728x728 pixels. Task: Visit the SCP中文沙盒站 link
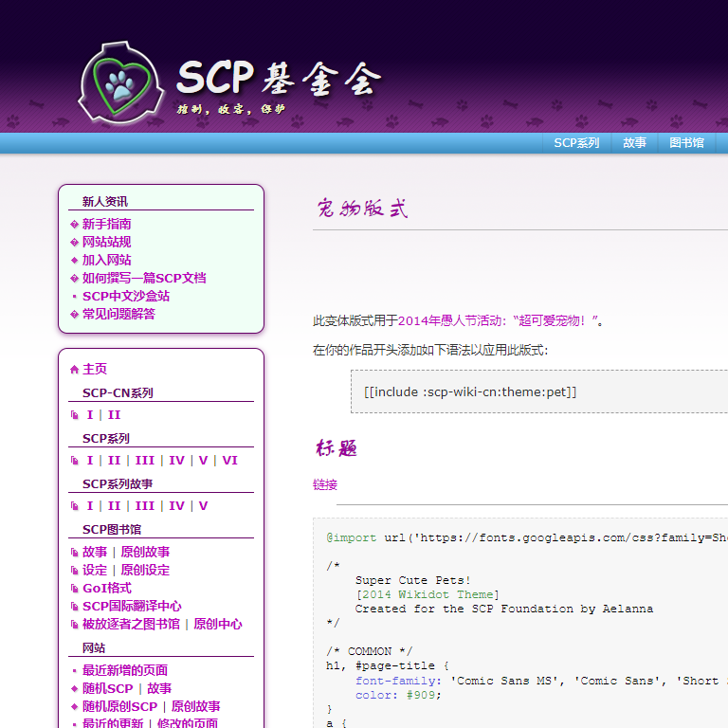(125, 297)
